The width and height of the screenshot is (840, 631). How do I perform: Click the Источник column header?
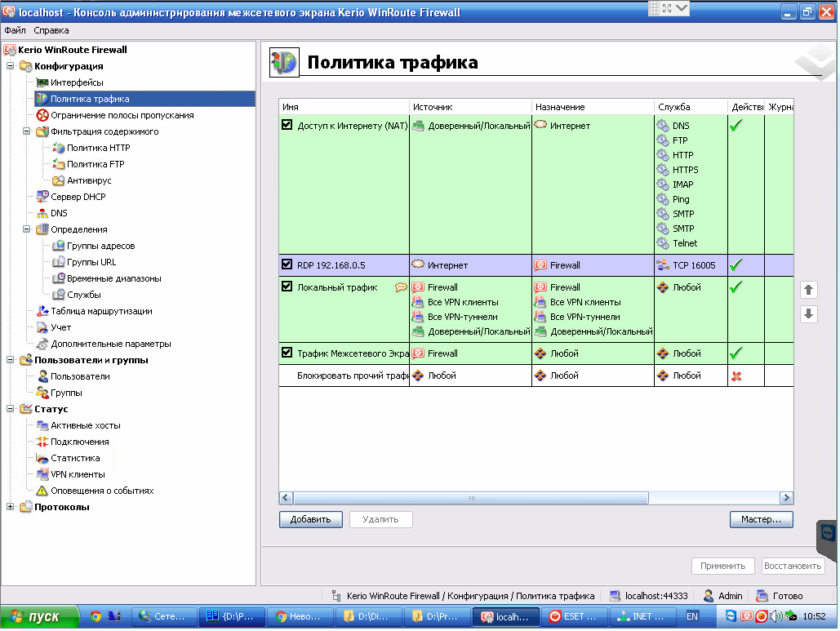pos(470,107)
